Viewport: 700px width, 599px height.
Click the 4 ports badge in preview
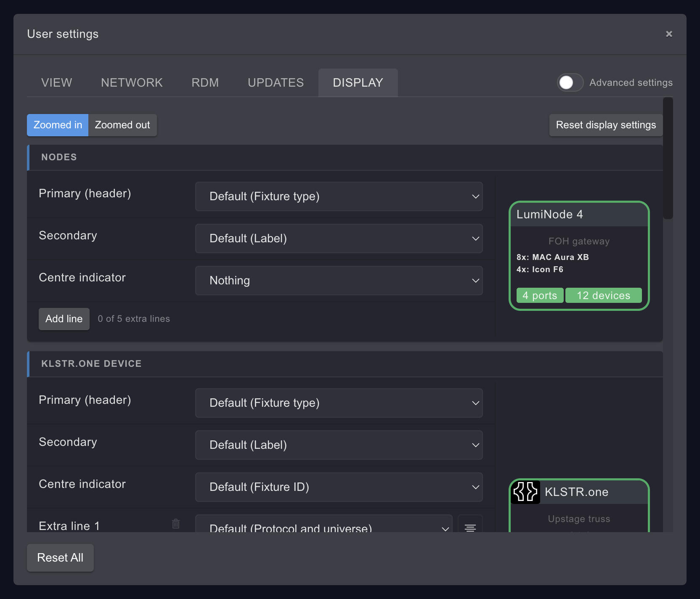click(540, 295)
